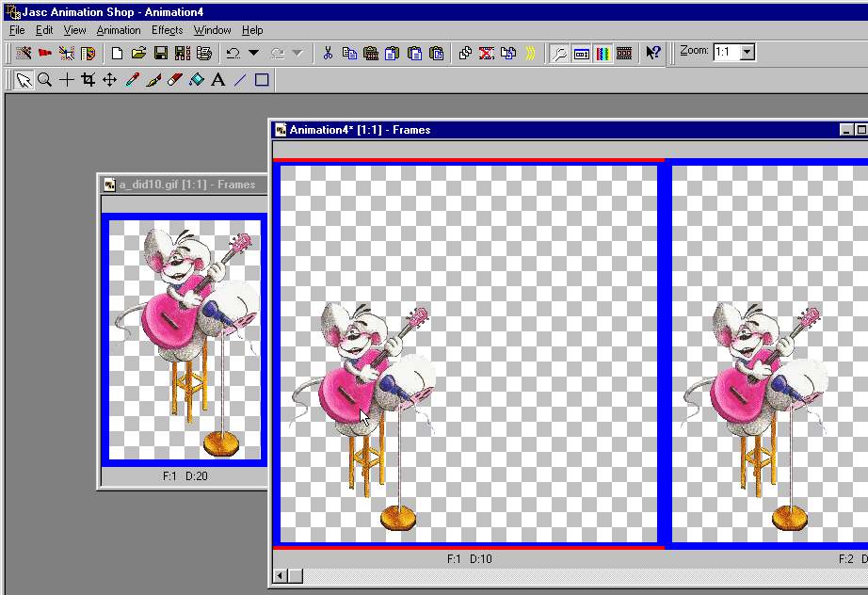Toggle the color palette rainbow icon

603,54
